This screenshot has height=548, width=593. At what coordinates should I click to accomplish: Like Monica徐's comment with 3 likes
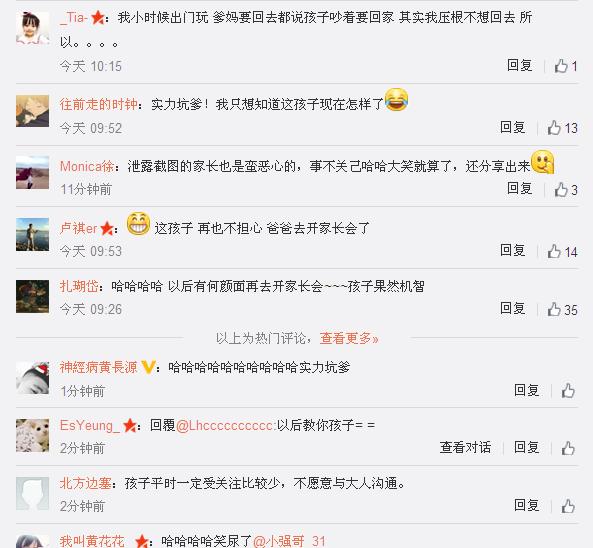click(566, 189)
